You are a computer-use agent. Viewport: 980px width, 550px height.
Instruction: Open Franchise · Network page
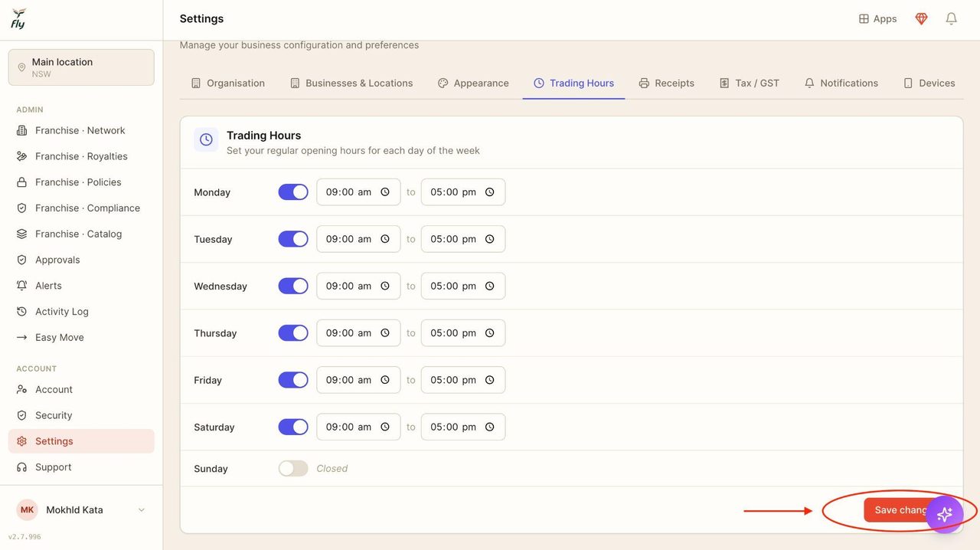pyautogui.click(x=81, y=130)
